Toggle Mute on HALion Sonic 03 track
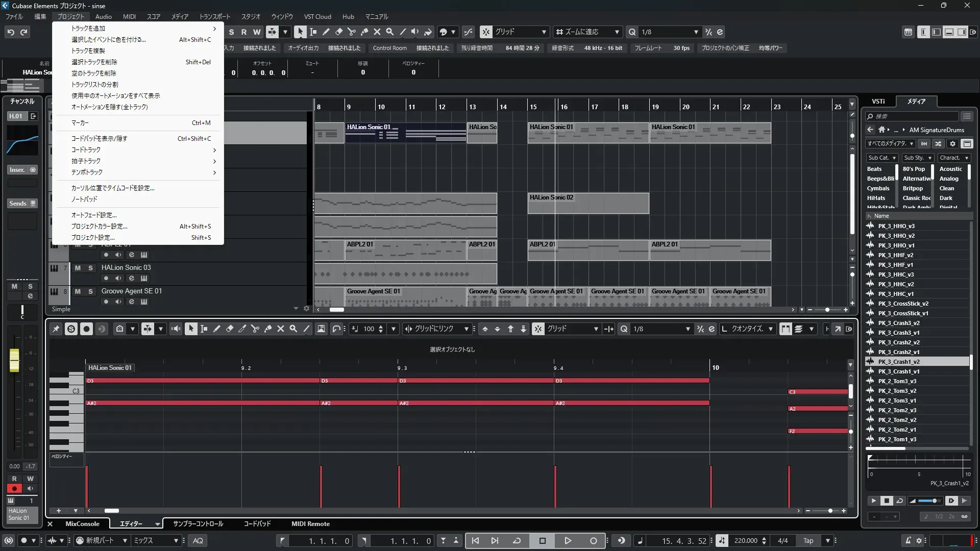 pyautogui.click(x=78, y=268)
